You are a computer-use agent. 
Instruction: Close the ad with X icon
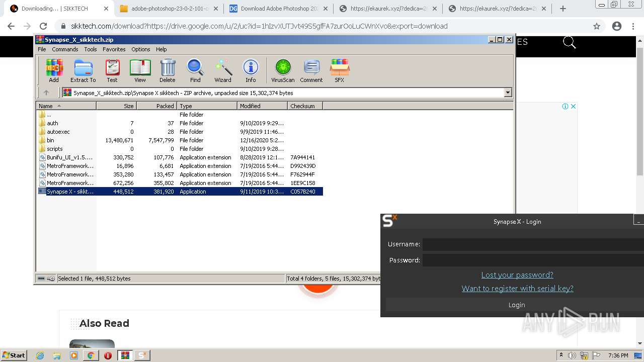[573, 106]
